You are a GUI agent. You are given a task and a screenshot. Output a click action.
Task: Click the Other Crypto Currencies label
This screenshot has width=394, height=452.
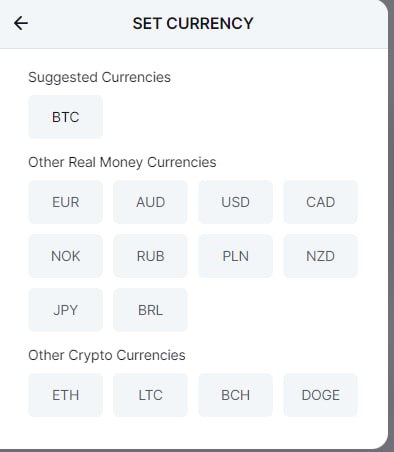[x=107, y=355]
